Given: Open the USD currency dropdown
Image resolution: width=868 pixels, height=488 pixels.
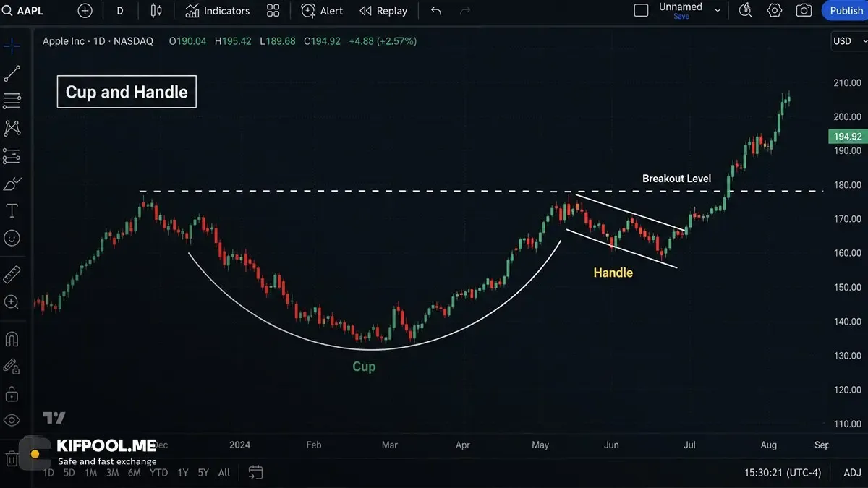Looking at the screenshot, I should coord(848,41).
